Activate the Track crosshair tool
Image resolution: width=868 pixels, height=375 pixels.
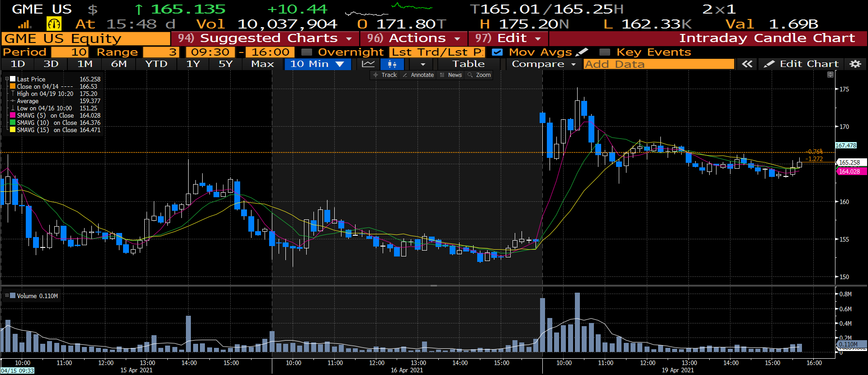pos(385,75)
